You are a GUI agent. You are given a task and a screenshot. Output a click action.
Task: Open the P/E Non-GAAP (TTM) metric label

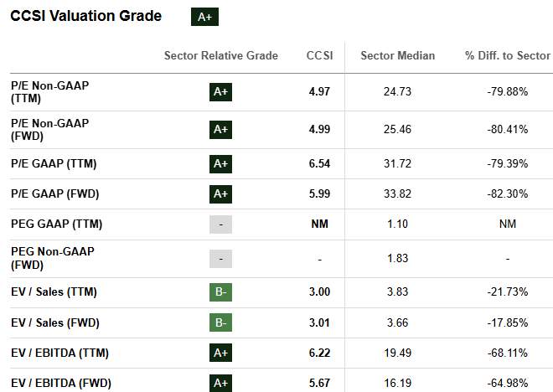[49, 91]
